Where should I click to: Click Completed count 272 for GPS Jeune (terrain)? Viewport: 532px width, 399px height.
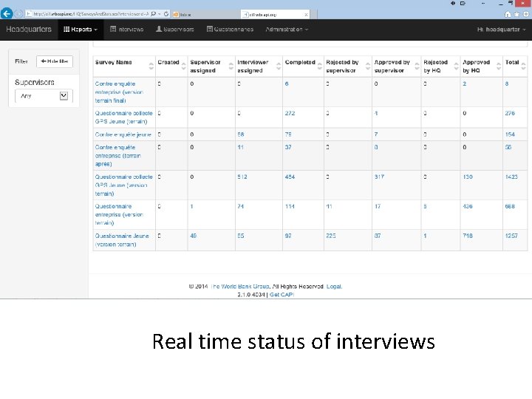coord(290,113)
